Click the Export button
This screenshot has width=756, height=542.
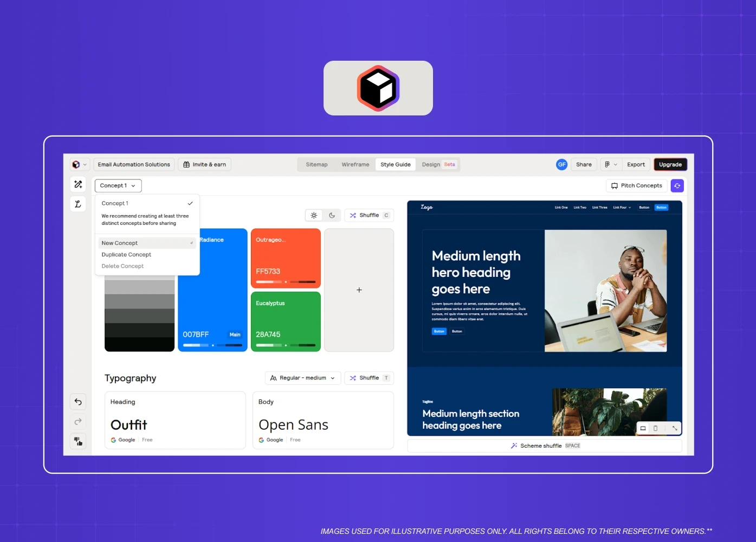[x=636, y=164]
